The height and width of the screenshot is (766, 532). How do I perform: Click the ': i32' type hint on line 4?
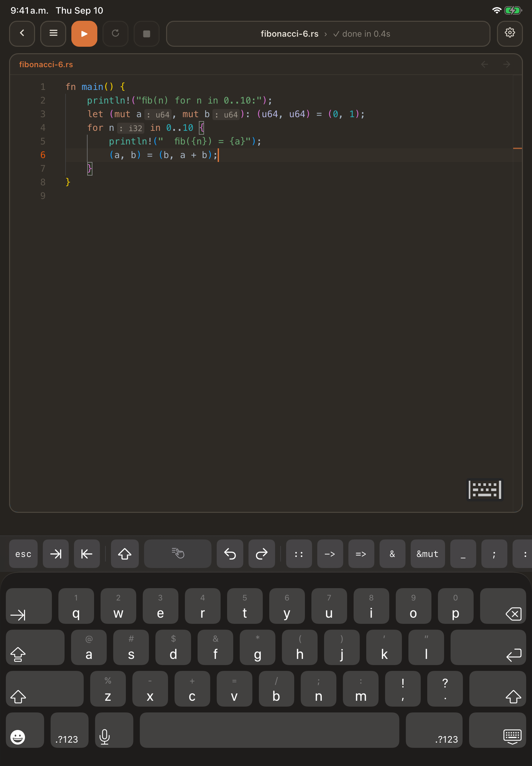coord(131,128)
